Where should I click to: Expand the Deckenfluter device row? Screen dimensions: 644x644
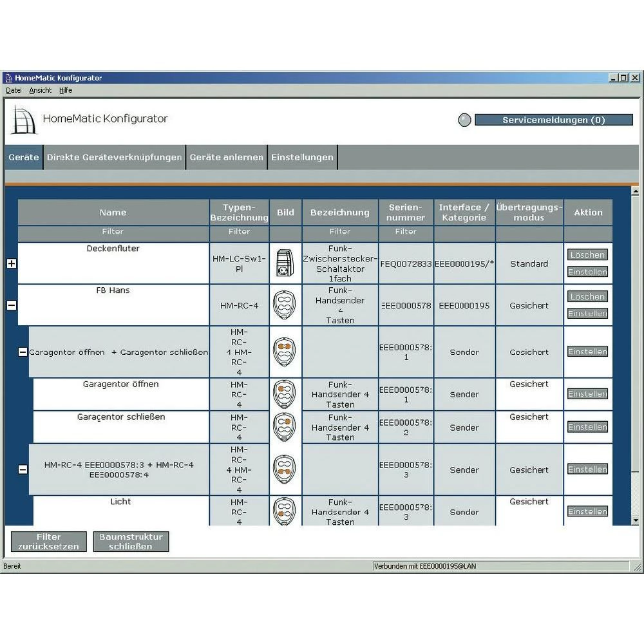(11, 263)
